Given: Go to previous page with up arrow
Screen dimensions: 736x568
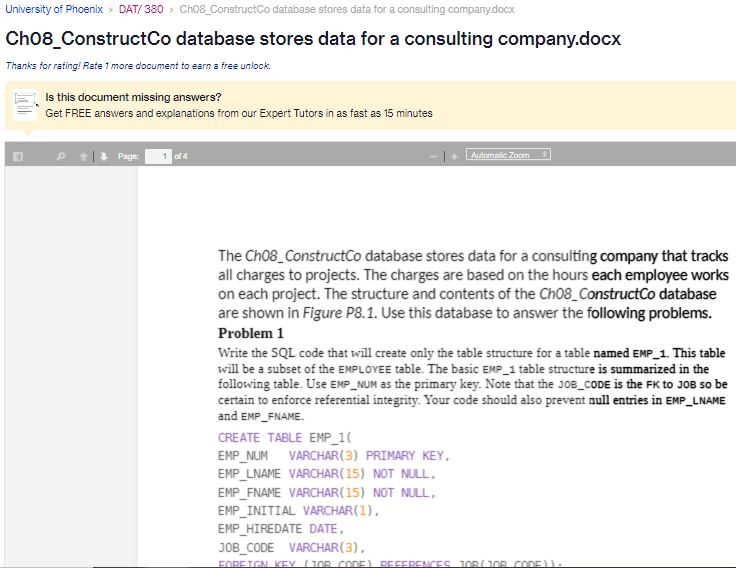Looking at the screenshot, I should coord(84,156).
